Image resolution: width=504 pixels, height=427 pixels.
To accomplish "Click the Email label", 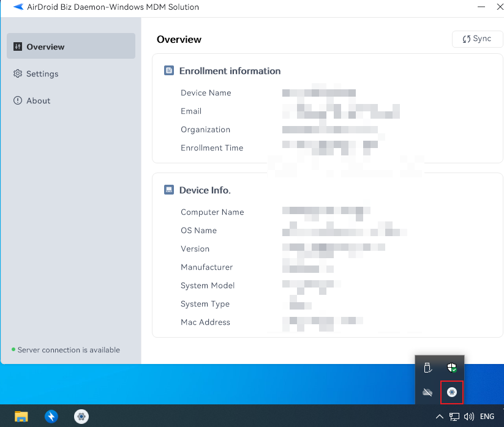I will 191,111.
